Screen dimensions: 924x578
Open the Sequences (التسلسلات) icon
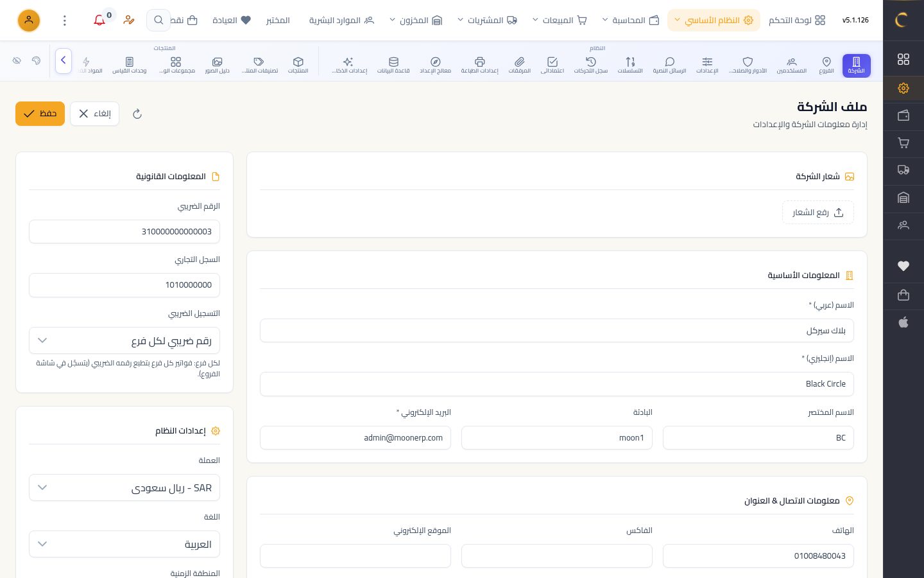(x=630, y=65)
